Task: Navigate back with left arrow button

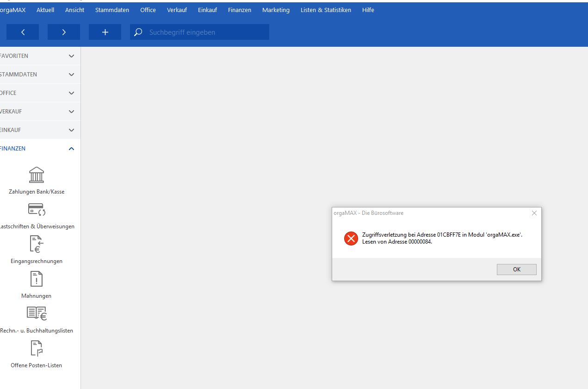Action: 23,32
